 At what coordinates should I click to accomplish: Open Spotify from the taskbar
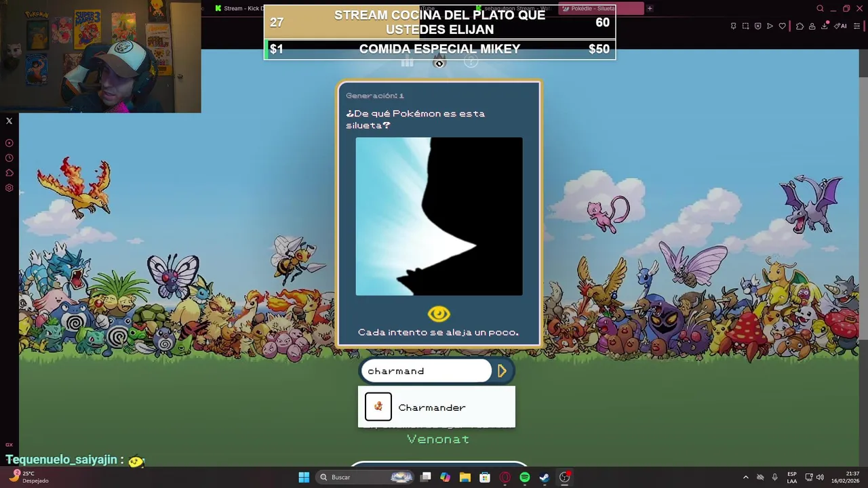[x=524, y=477]
